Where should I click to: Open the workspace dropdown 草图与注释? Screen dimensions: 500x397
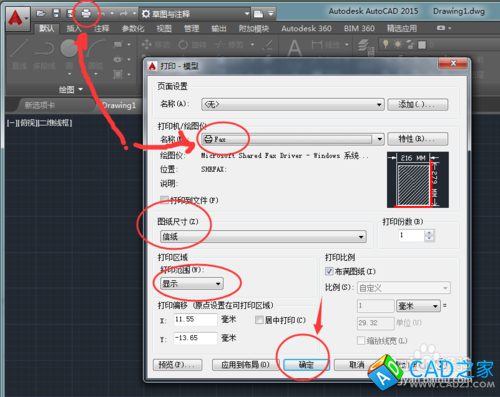pyautogui.click(x=195, y=14)
